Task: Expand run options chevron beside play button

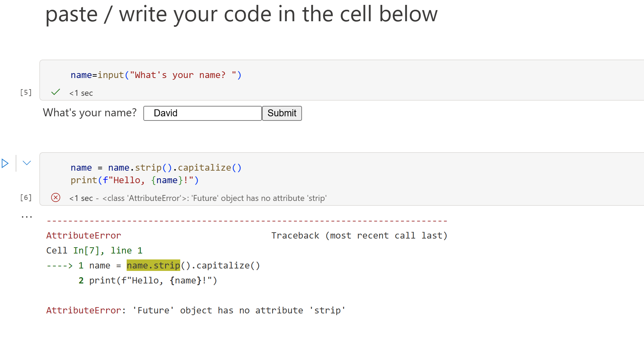Action: pos(27,163)
